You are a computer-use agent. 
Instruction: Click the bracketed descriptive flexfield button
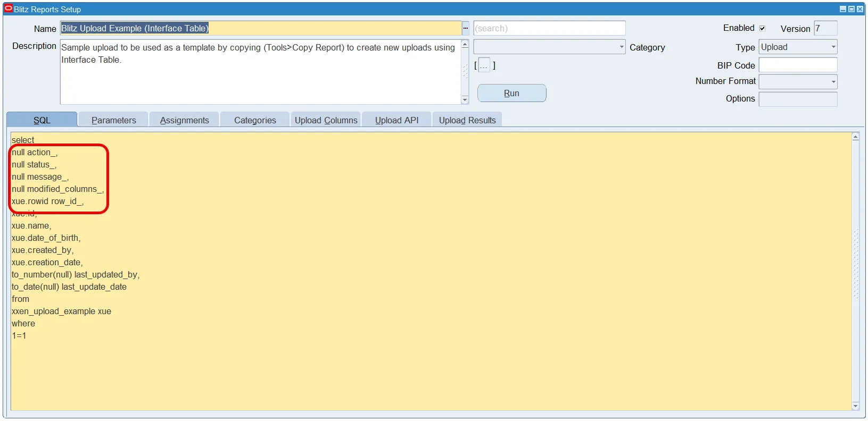click(x=484, y=65)
